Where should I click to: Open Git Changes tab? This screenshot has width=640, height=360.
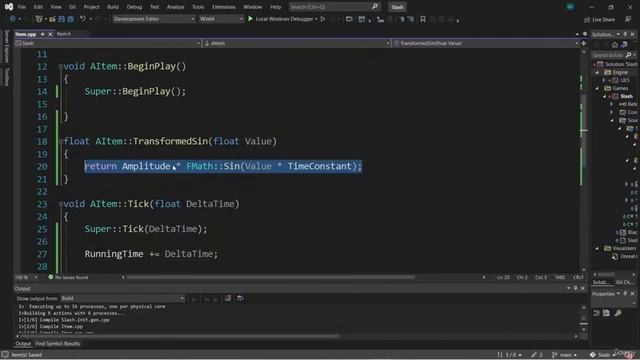tap(624, 282)
